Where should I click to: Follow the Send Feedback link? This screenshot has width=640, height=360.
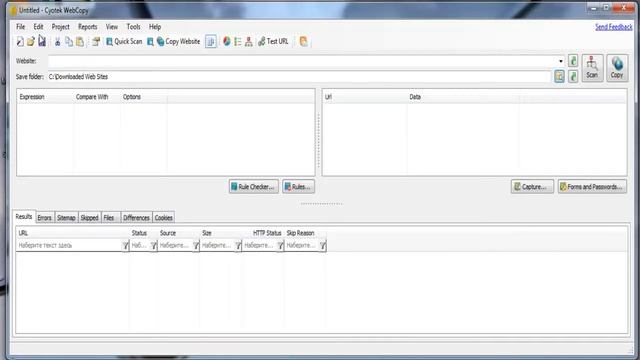613,27
